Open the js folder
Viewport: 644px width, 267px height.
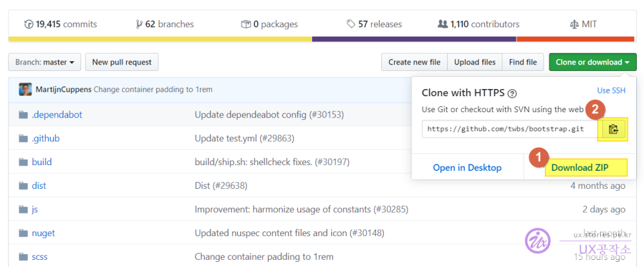[x=35, y=210]
